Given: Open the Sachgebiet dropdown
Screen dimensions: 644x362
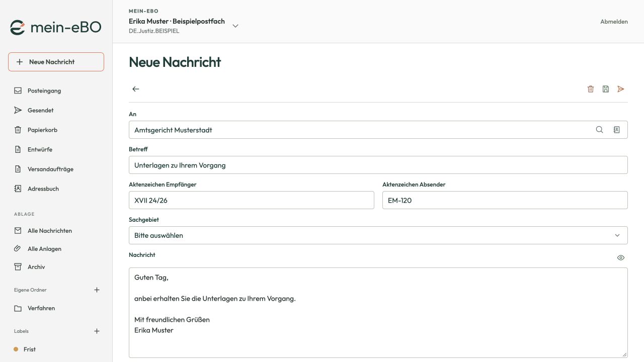Looking at the screenshot, I should 378,235.
